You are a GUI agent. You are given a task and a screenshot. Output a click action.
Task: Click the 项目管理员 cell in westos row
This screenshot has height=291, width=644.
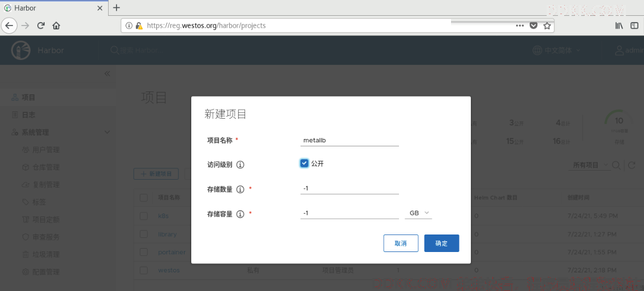coord(338,270)
